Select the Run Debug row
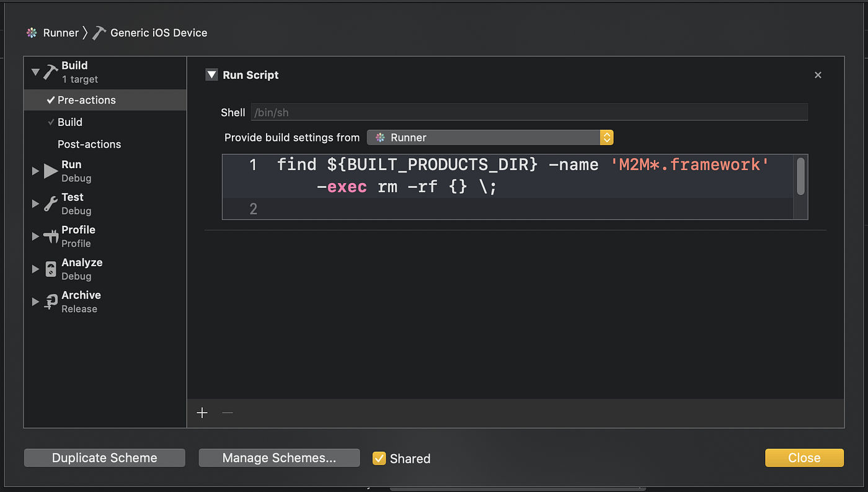The height and width of the screenshot is (492, 868). pos(105,171)
